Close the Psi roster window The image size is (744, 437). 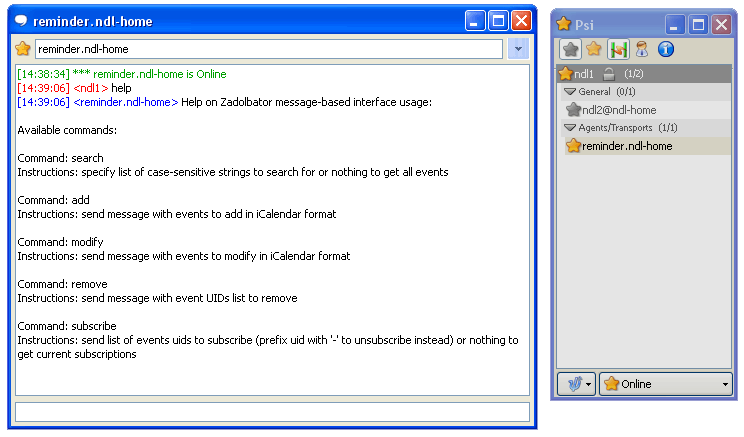[722, 24]
